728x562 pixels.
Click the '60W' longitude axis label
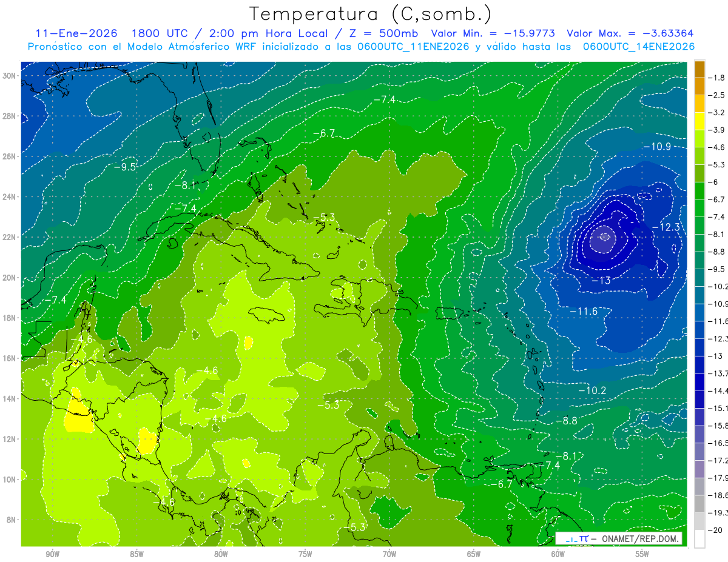[558, 554]
